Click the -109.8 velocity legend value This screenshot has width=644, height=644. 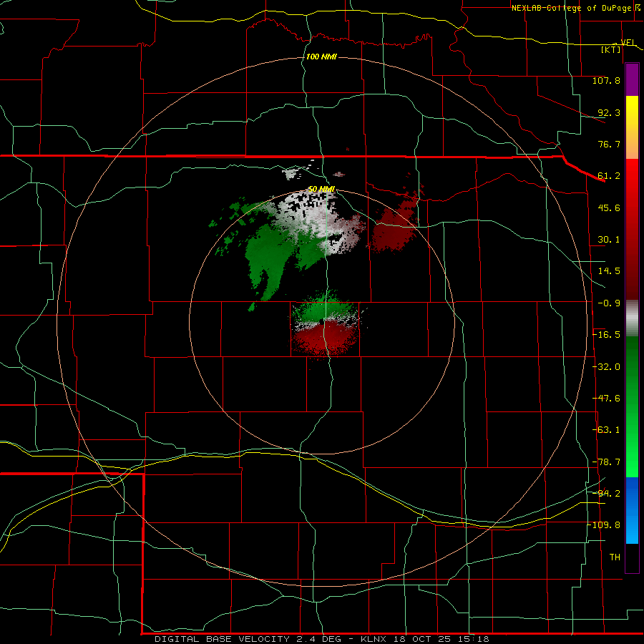pos(605,525)
